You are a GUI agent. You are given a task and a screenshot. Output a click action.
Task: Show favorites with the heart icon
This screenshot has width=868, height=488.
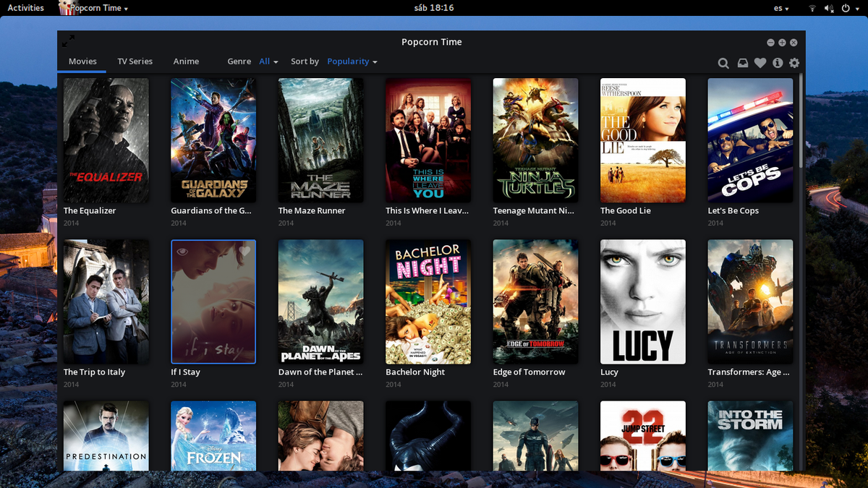pyautogui.click(x=760, y=63)
